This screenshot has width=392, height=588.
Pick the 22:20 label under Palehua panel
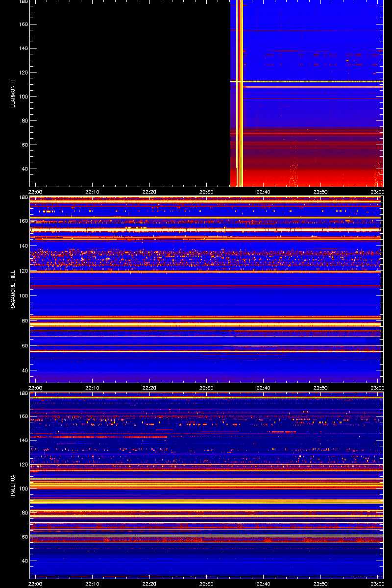click(149, 584)
